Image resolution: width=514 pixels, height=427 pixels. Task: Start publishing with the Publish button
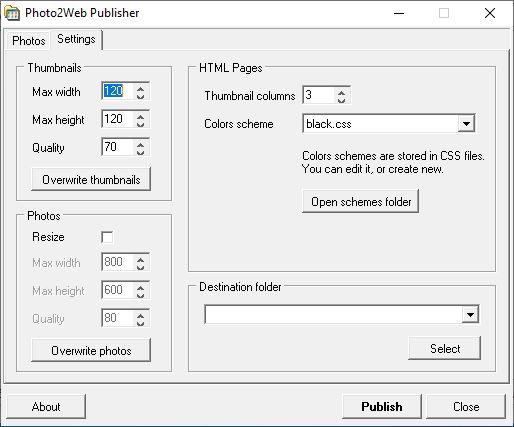pyautogui.click(x=382, y=407)
